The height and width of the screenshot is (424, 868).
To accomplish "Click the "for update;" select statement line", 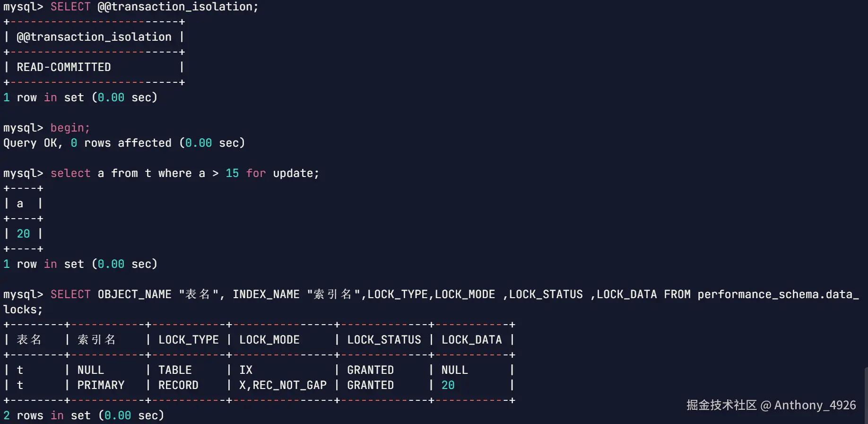I will coord(185,173).
